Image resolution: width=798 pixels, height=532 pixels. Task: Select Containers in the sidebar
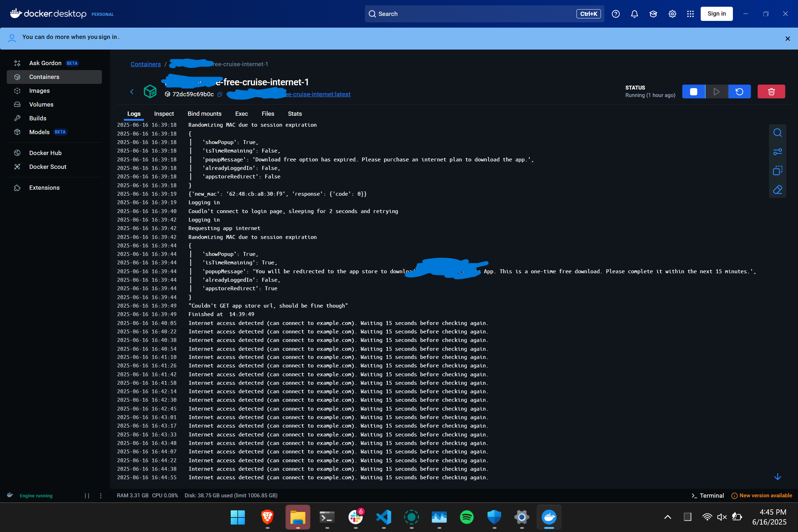pos(54,77)
